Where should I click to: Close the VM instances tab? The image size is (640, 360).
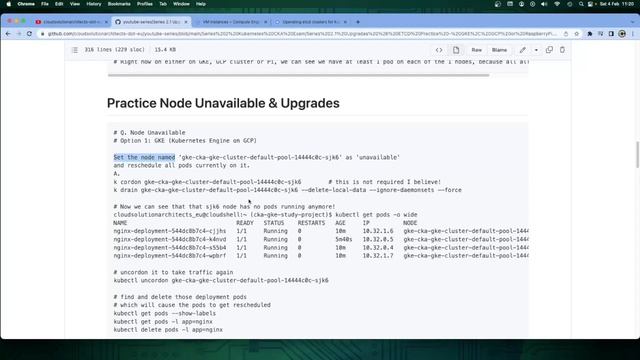pyautogui.click(x=265, y=22)
